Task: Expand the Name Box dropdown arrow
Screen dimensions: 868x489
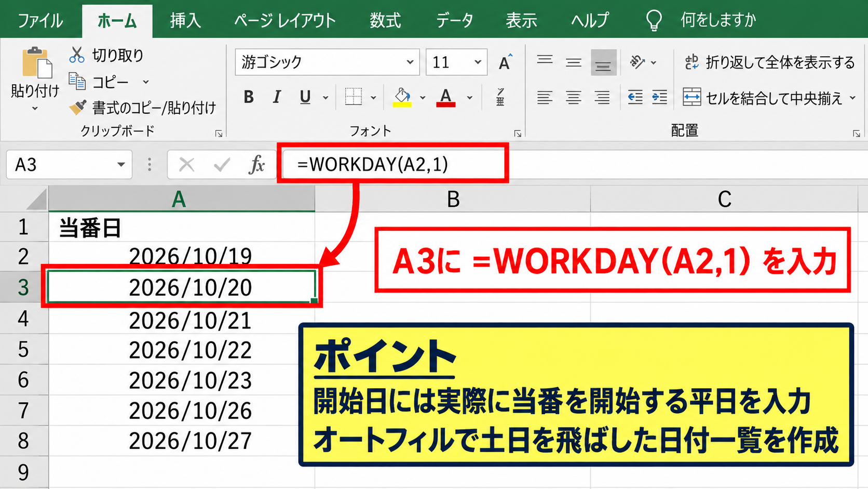Action: point(121,165)
